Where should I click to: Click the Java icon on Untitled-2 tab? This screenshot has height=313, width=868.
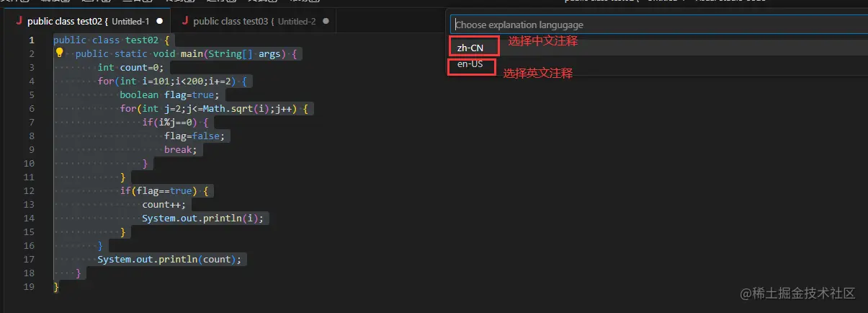[x=185, y=22]
